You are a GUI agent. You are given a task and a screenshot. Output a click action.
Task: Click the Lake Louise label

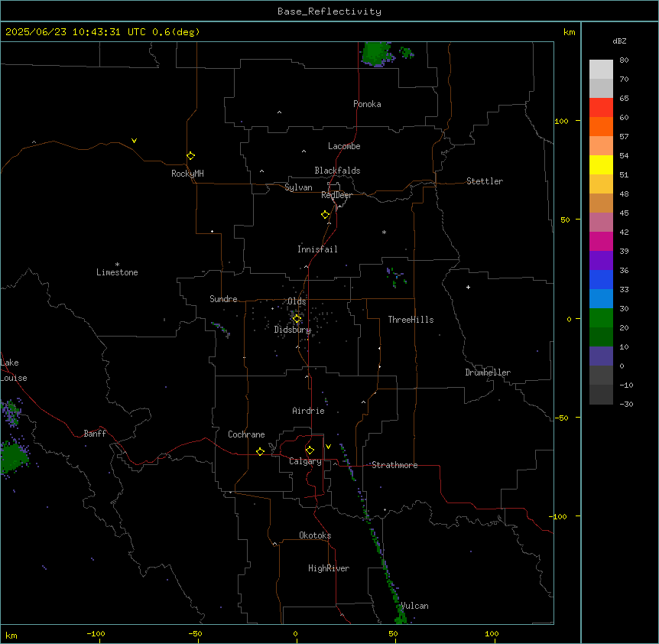[x=14, y=370]
